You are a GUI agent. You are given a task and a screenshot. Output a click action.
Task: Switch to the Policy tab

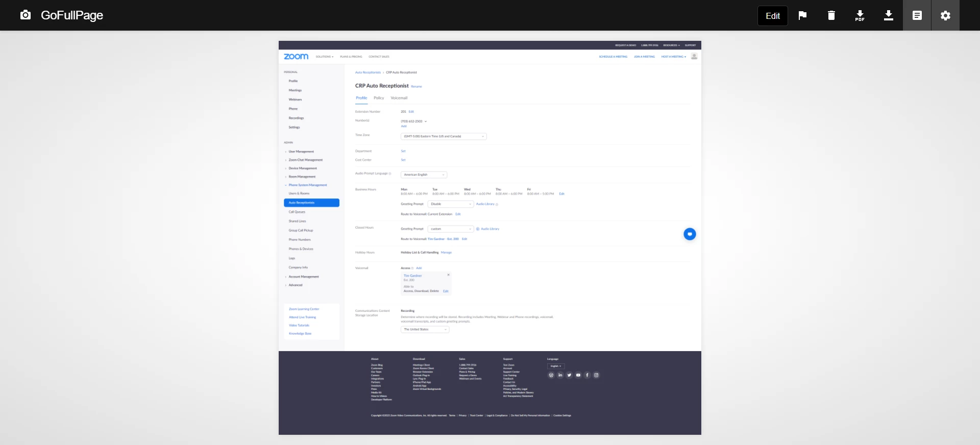coord(379,98)
